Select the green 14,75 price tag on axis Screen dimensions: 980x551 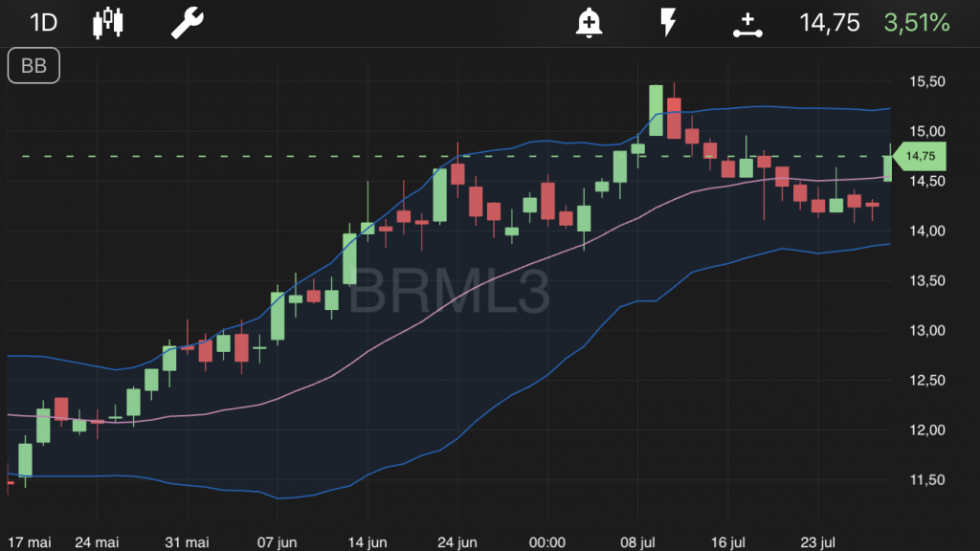point(920,156)
